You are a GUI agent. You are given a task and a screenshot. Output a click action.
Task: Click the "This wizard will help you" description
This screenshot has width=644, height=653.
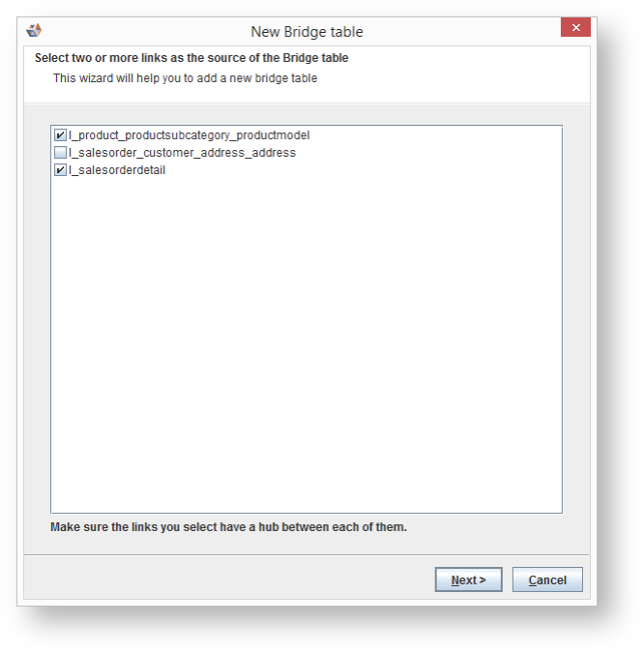(185, 78)
